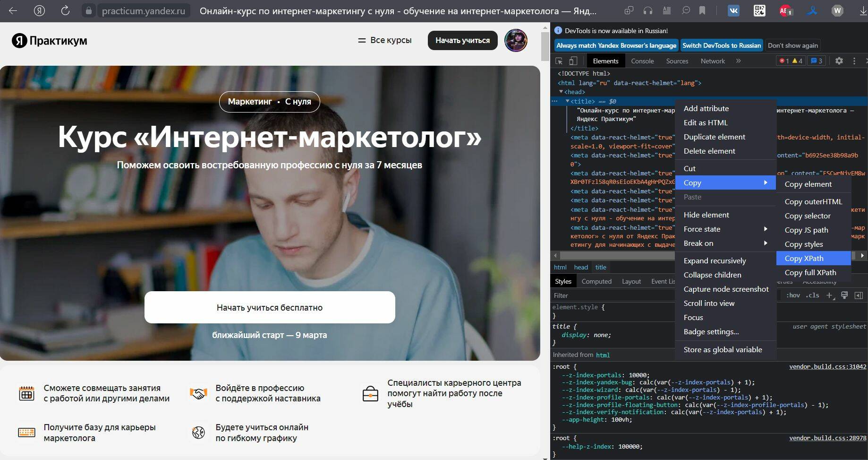The image size is (868, 460).
Task: Click Always match Yandex Browser's language
Action: coord(616,45)
